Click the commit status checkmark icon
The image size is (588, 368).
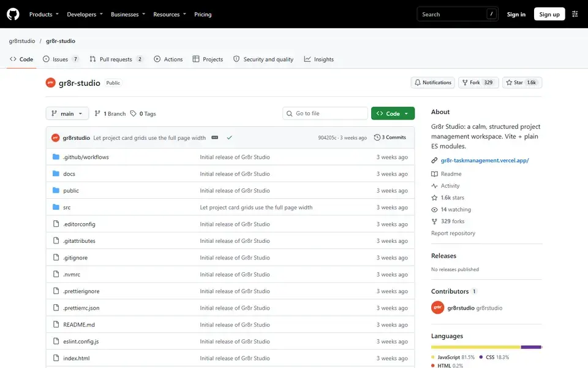pos(229,137)
